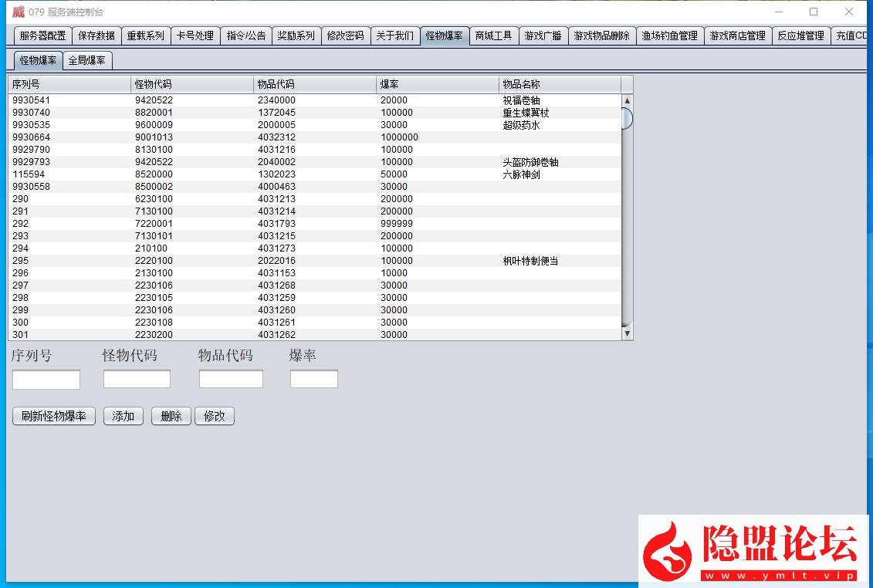The height and width of the screenshot is (588, 873).
Task: Focus the 爆率 input field
Action: click(x=313, y=380)
